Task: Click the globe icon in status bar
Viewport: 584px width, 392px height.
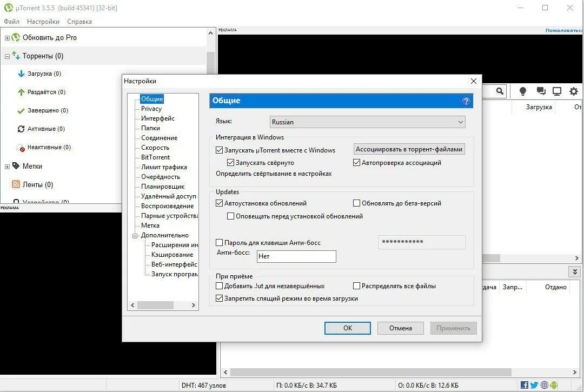Action: (x=544, y=385)
